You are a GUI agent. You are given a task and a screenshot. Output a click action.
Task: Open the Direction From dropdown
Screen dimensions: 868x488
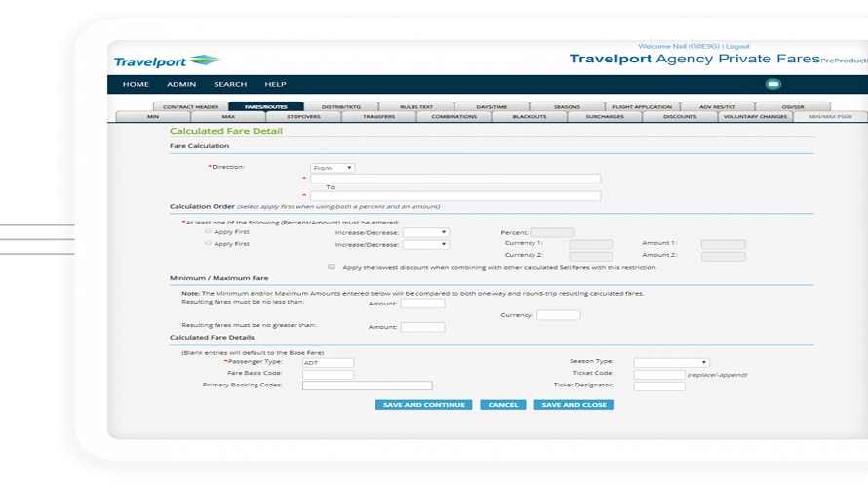(x=333, y=168)
